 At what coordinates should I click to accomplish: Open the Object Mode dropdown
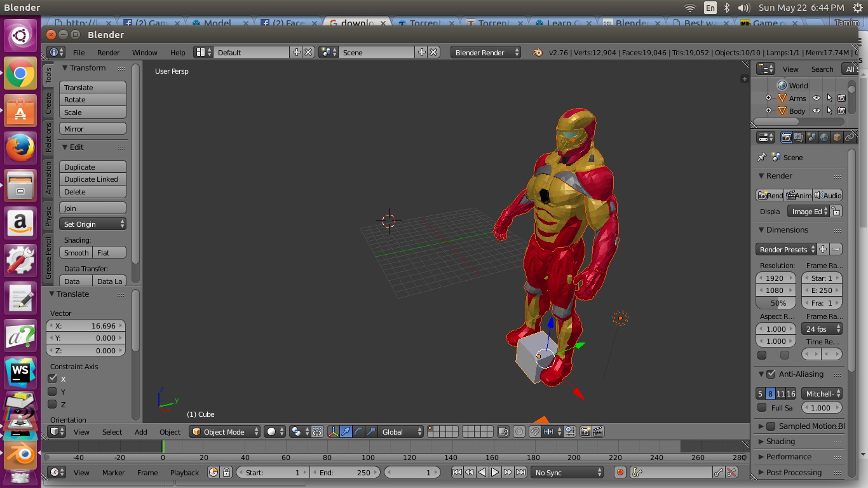[225, 431]
